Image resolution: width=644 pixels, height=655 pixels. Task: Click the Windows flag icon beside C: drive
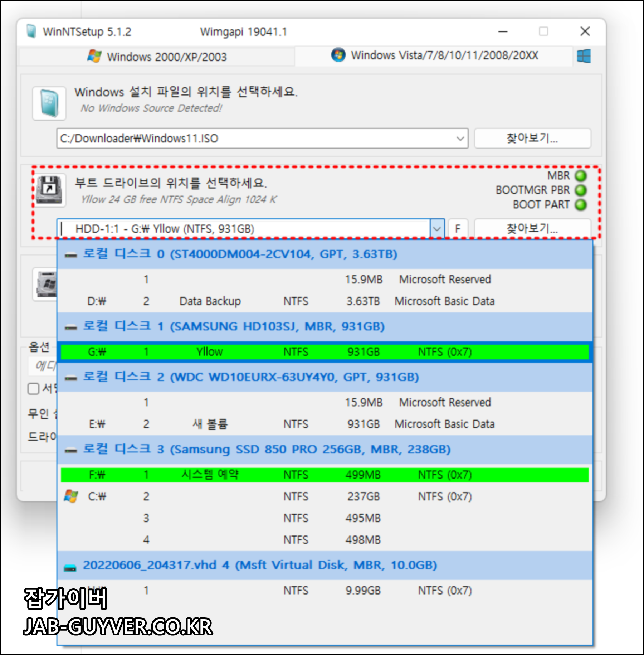[x=71, y=496]
